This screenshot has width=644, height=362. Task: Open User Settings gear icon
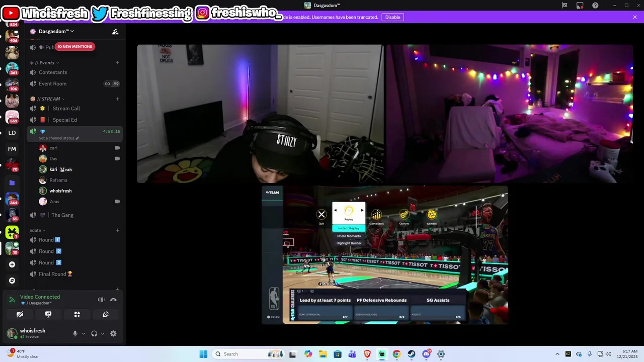click(x=113, y=333)
